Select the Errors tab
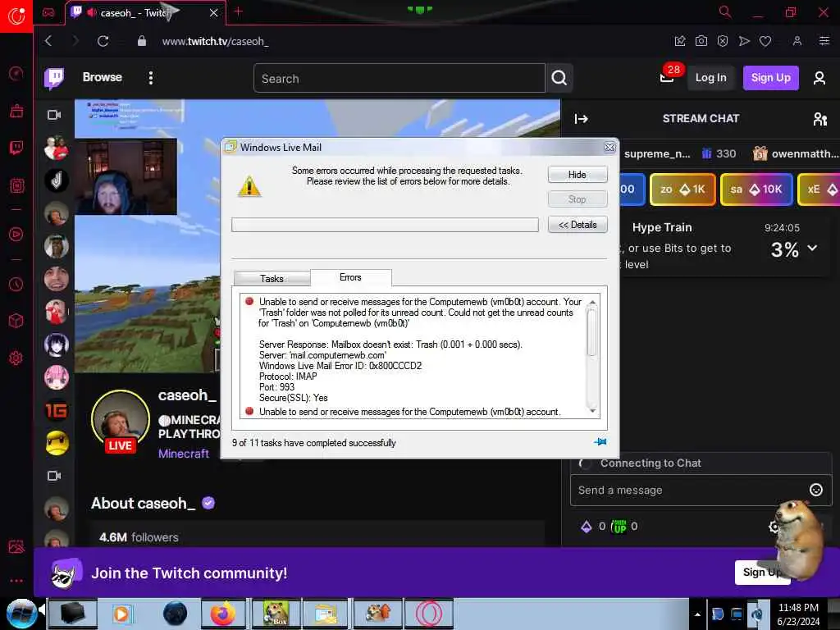Image resolution: width=840 pixels, height=630 pixels. (350, 277)
